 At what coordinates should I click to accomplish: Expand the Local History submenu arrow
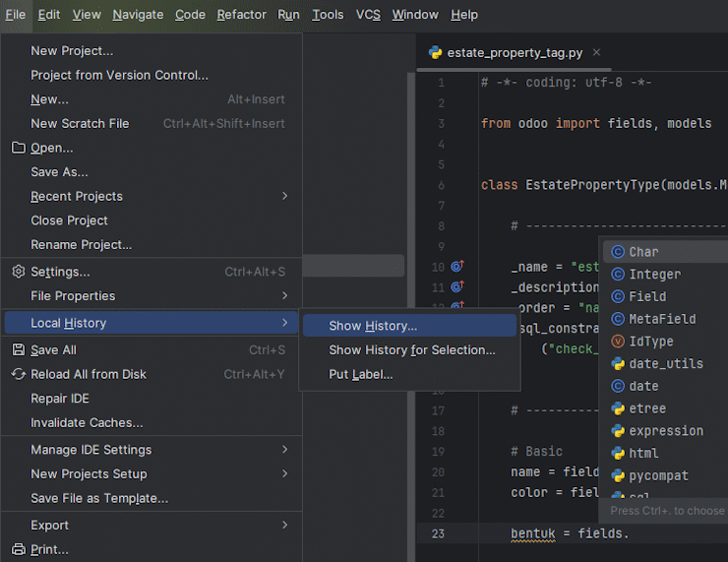[x=284, y=322]
